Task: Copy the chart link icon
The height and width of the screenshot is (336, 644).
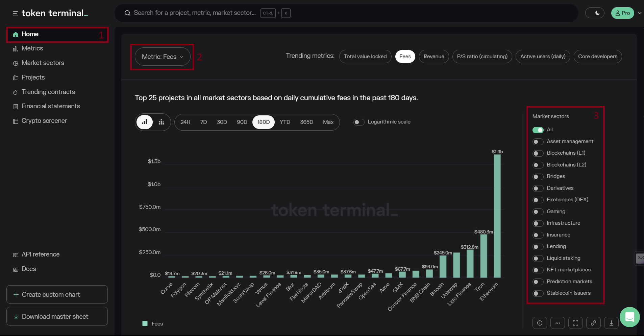Action: click(x=593, y=323)
